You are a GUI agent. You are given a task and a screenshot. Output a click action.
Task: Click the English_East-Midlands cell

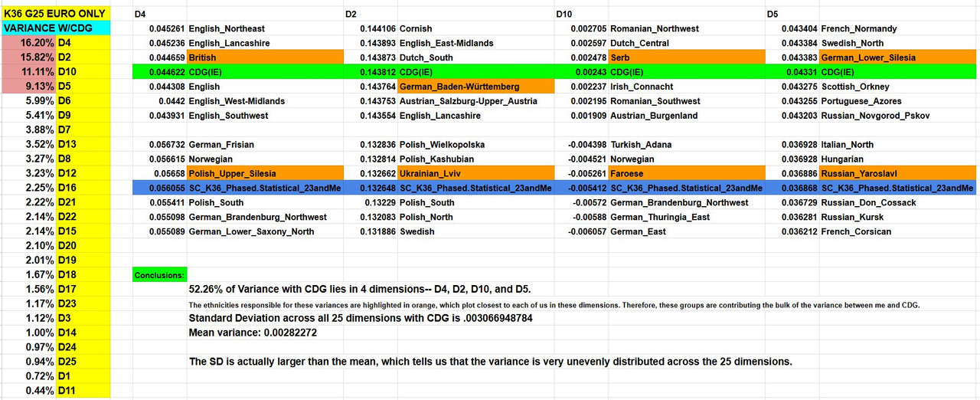(x=476, y=43)
